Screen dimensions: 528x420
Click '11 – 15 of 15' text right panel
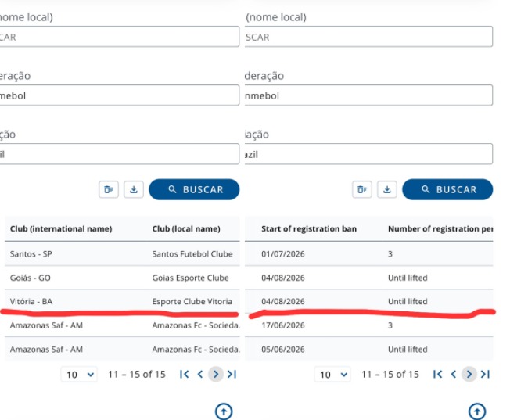[390, 374]
